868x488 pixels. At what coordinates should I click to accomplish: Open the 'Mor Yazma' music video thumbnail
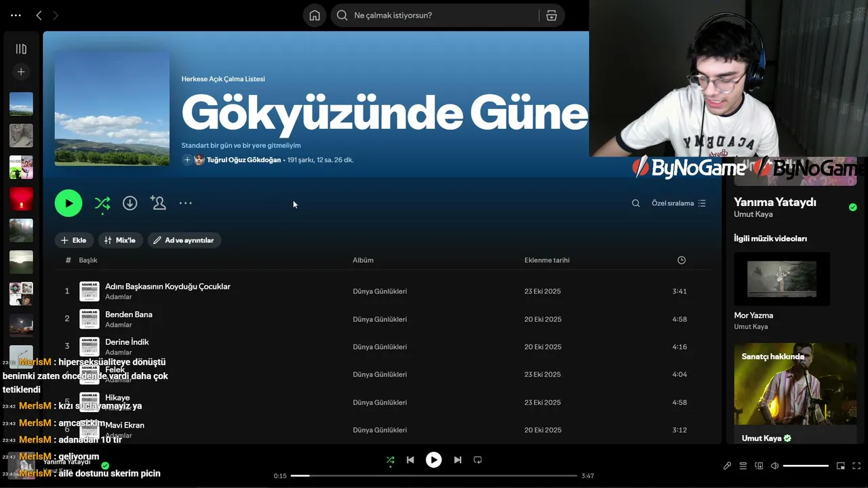coord(782,279)
